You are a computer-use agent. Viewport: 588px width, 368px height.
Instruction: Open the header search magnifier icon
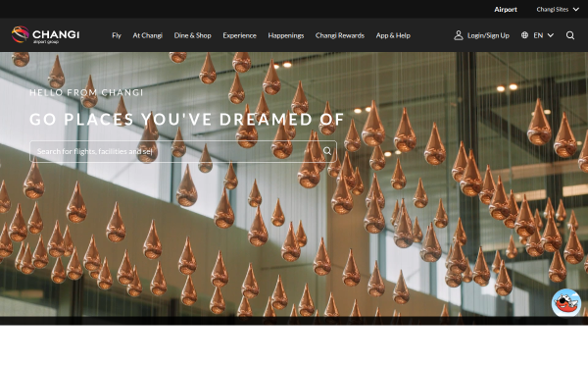[570, 35]
